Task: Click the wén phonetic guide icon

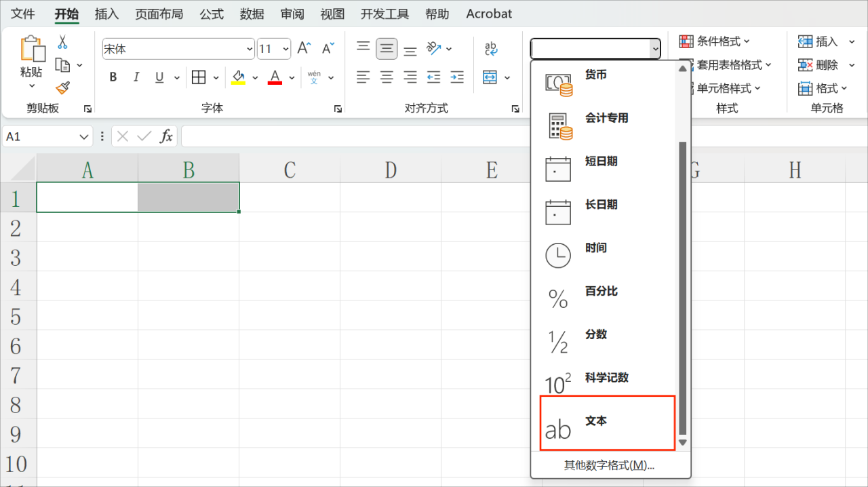Action: pos(314,77)
